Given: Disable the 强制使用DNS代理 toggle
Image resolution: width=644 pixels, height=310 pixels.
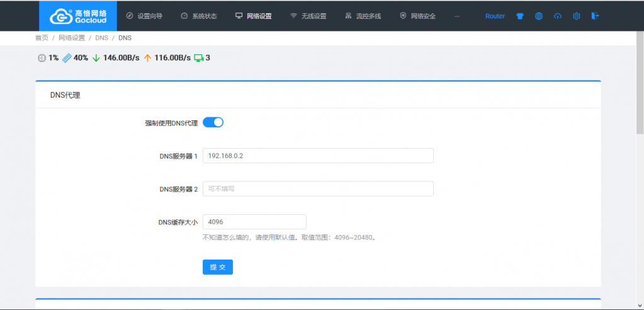Looking at the screenshot, I should tap(213, 122).
